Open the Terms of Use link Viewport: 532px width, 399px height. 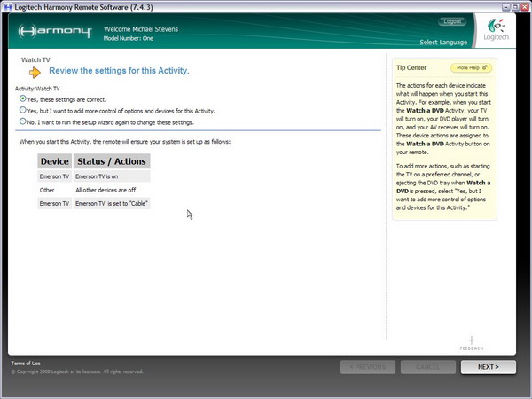click(26, 364)
